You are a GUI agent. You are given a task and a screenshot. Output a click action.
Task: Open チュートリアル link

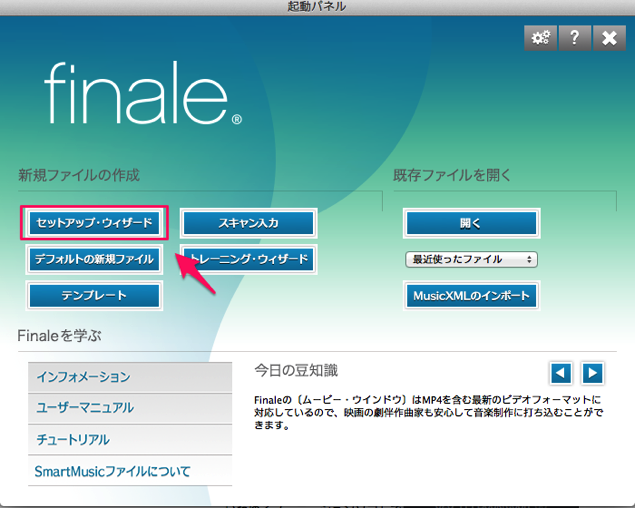[130, 440]
